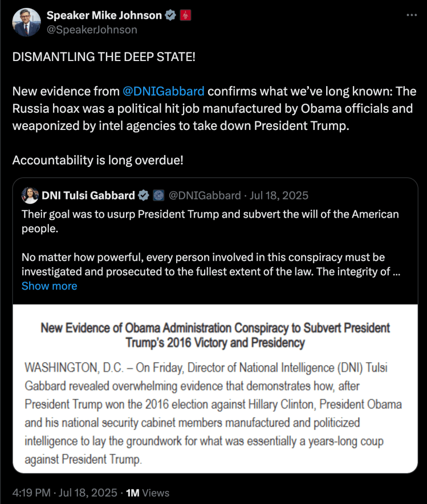Click the "New Evidence of Obama Administration Conspiracy" headline
The image size is (427, 504).
pos(215,335)
